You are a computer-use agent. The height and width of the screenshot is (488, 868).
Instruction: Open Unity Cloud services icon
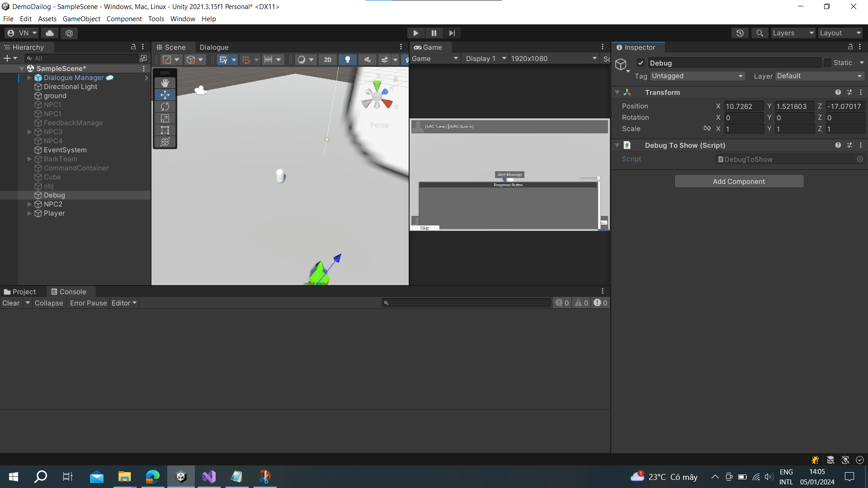(x=50, y=33)
